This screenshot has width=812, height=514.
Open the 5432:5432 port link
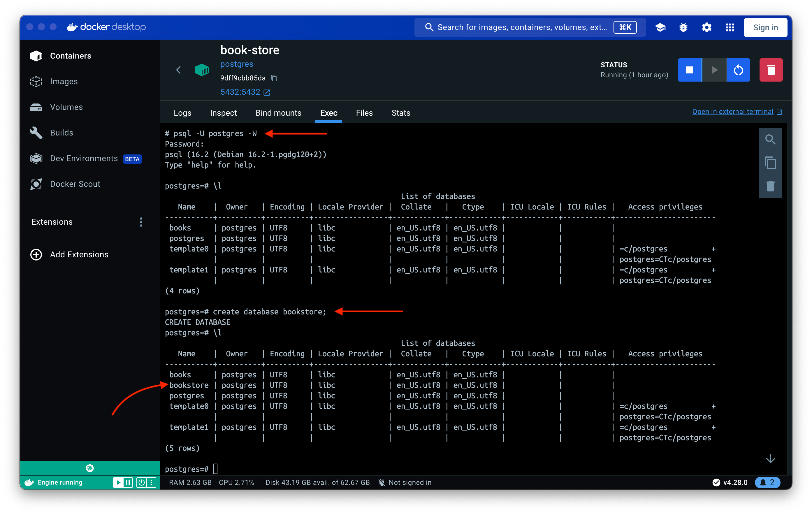[240, 92]
